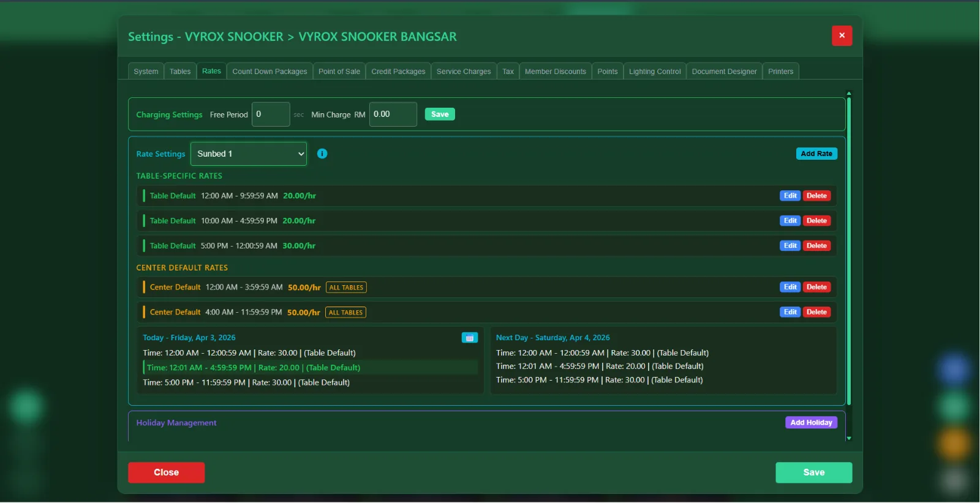
Task: Click the bottom green Save button
Action: (x=813, y=472)
